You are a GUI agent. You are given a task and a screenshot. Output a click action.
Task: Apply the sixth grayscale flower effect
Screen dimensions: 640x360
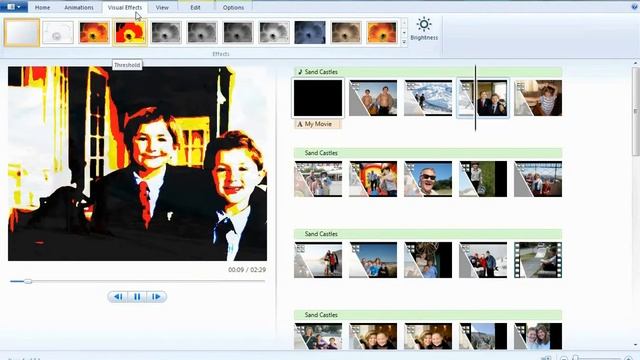[202, 32]
